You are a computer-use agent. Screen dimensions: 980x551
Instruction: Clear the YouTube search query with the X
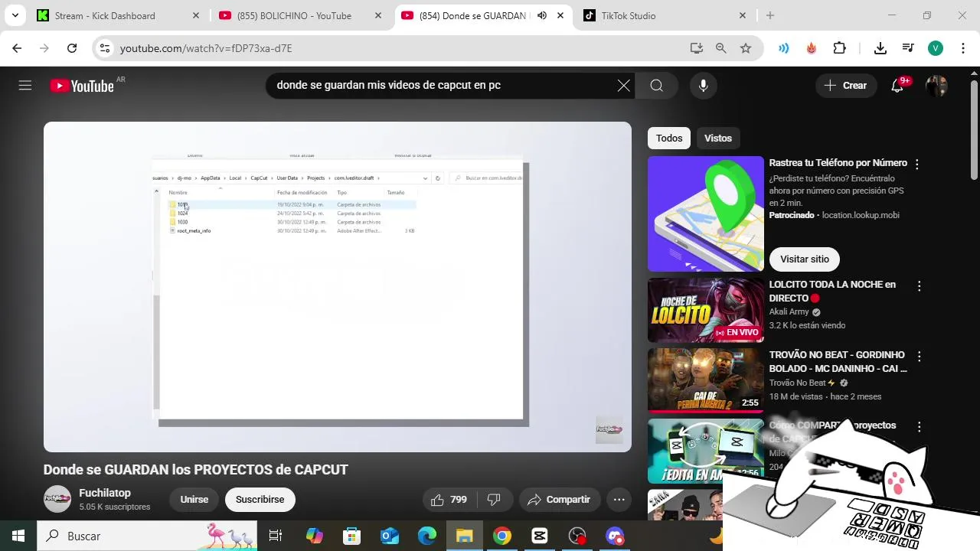coord(624,86)
